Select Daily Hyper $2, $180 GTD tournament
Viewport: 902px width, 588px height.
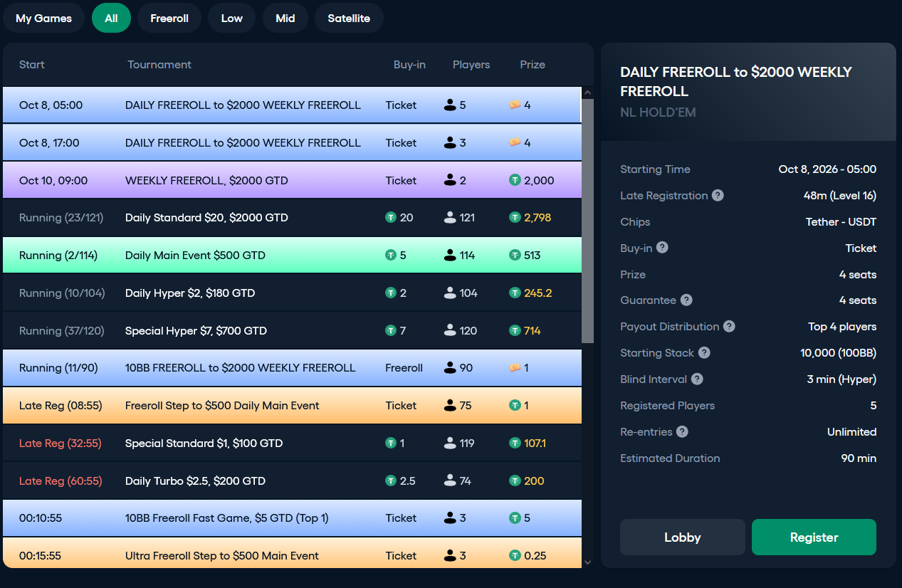[292, 293]
